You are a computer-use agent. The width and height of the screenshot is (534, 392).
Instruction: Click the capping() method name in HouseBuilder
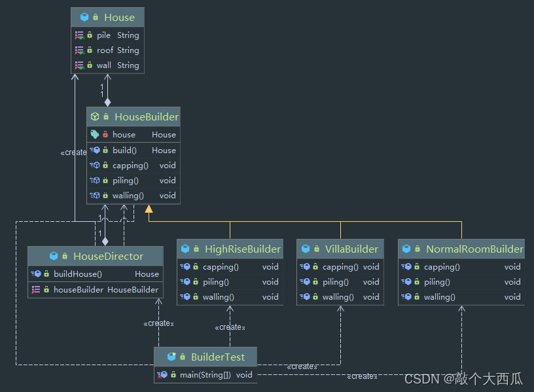click(130, 166)
